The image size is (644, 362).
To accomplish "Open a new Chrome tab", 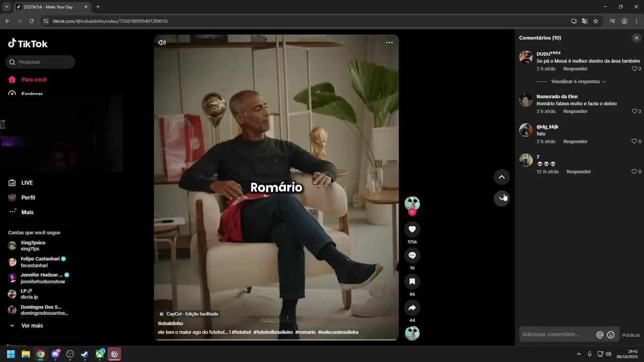I will tap(98, 7).
